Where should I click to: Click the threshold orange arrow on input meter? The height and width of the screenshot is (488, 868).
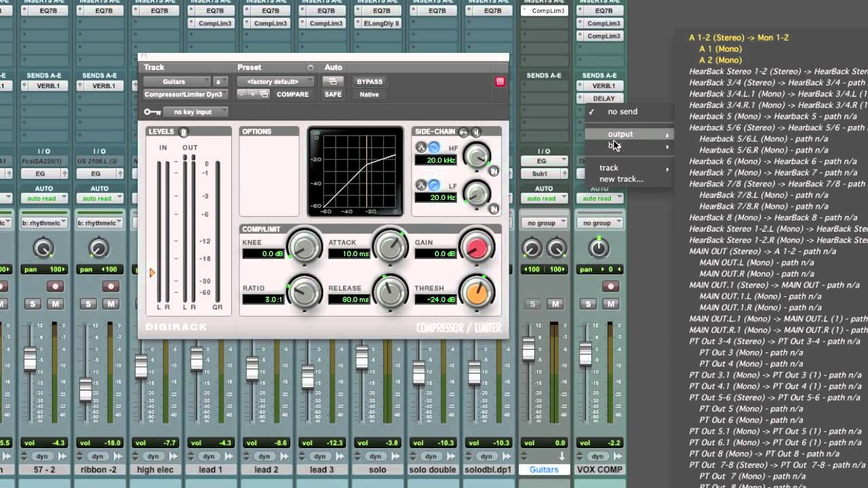click(x=152, y=273)
